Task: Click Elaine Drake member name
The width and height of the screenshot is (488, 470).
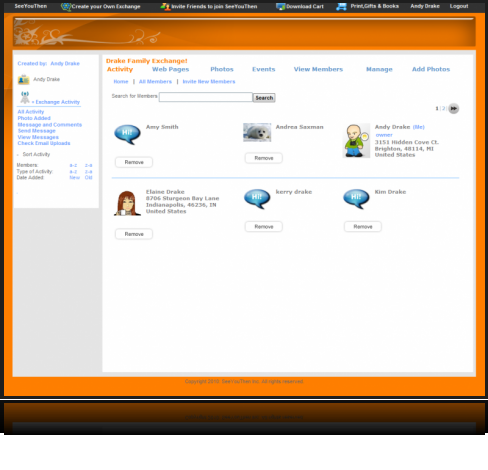Action: (165, 192)
